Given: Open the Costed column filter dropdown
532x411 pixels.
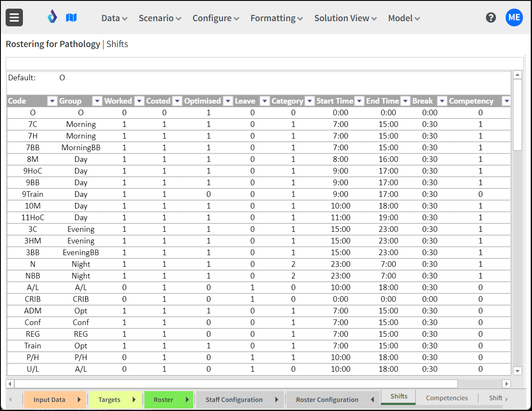Looking at the screenshot, I should [177, 101].
